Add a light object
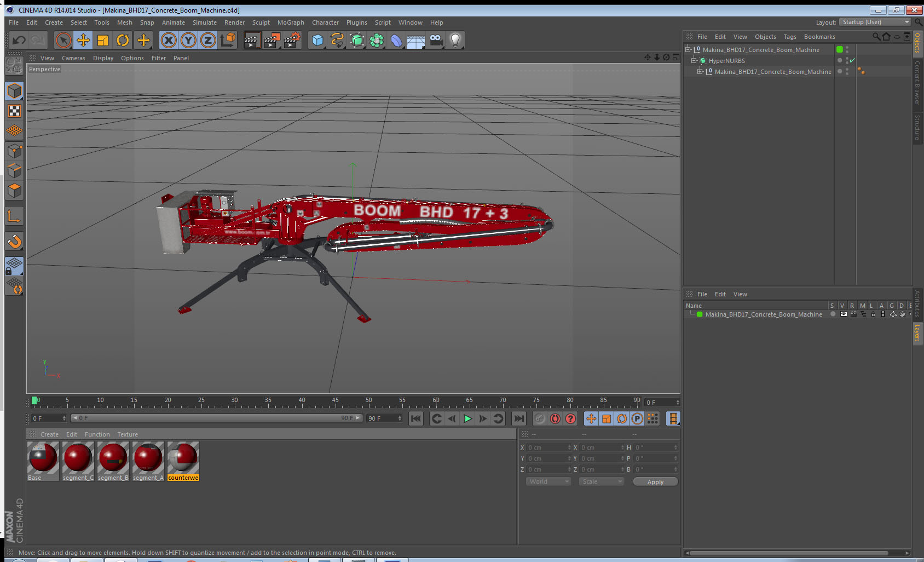The width and height of the screenshot is (924, 562). coord(455,40)
